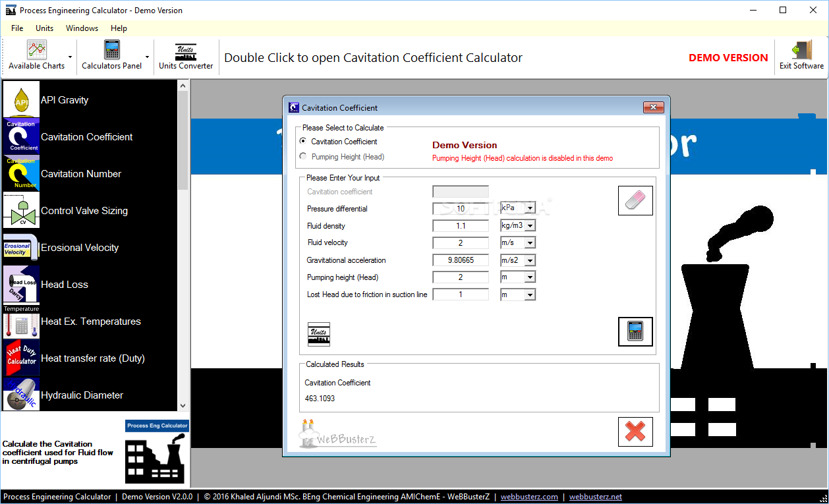829x504 pixels.
Task: Open the Pressure differential kPa unit dropdown
Action: click(x=530, y=208)
